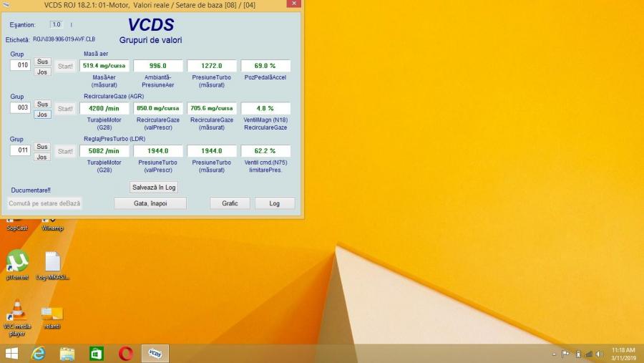644x363 pixels.
Task: Click the Windows Start button
Action: [x=11, y=354]
